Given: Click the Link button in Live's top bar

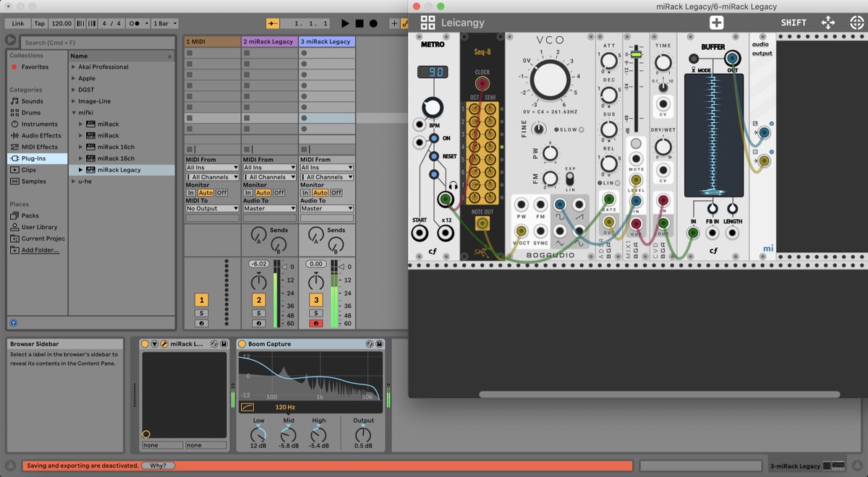Looking at the screenshot, I should (17, 23).
